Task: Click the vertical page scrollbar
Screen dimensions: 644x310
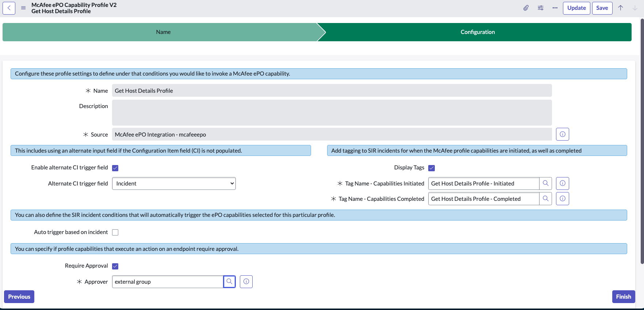Action: 642,141
